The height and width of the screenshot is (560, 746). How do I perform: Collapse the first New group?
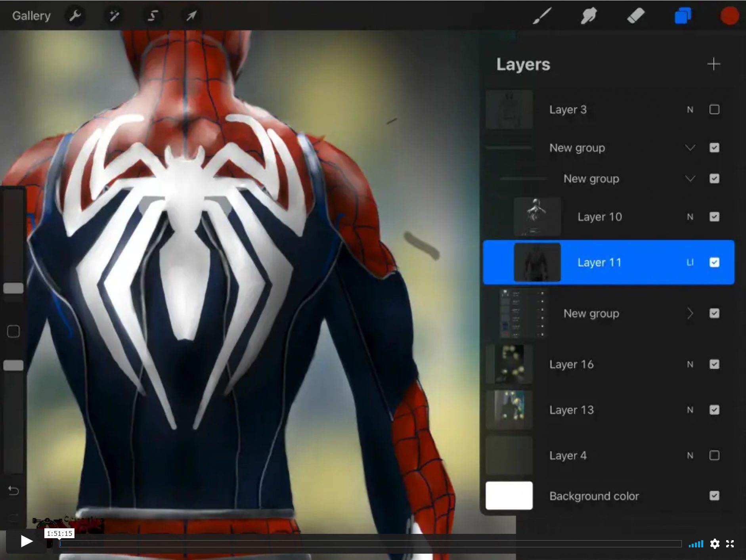(x=691, y=147)
